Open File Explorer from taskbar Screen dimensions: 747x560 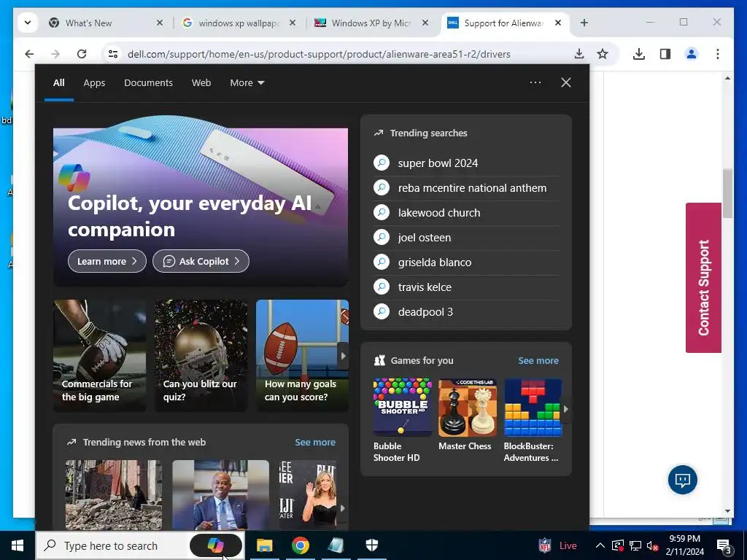point(264,545)
